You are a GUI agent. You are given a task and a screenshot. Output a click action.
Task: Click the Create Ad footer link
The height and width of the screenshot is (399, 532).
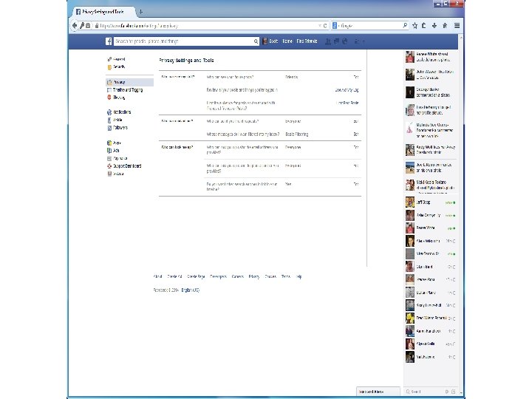174,276
